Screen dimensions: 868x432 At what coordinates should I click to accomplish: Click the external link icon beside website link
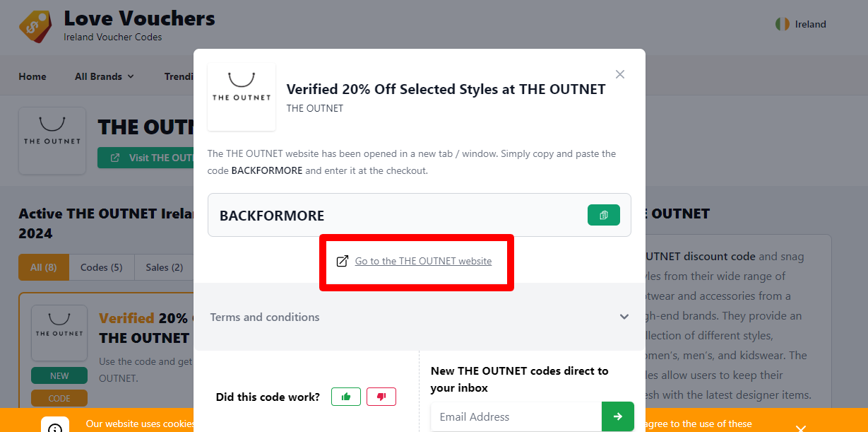tap(343, 260)
